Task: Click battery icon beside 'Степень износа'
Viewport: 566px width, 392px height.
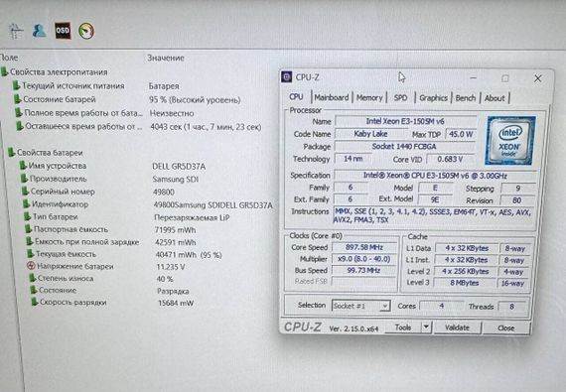Action: (x=33, y=278)
